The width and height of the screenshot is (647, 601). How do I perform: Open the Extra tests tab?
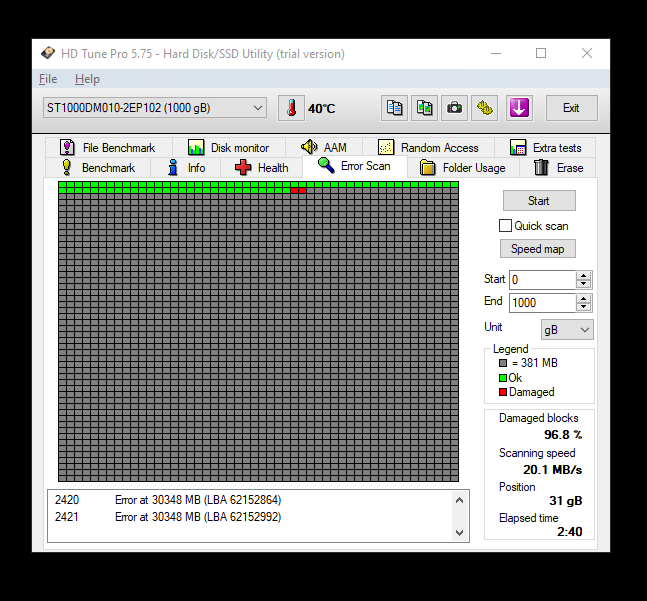point(545,148)
